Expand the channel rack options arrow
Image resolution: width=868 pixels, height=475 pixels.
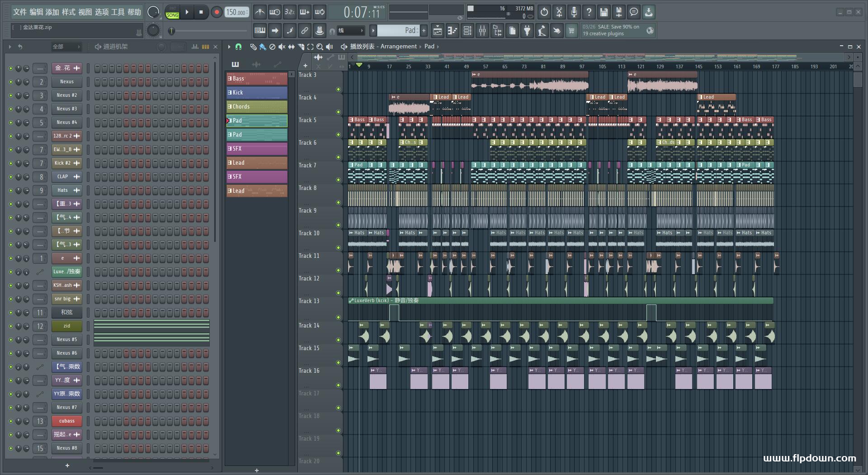coord(9,47)
